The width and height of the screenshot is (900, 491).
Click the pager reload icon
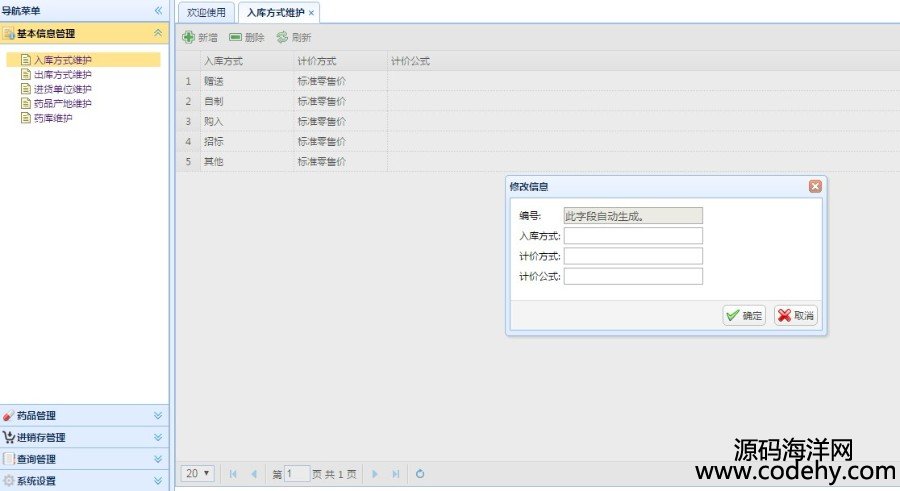420,474
